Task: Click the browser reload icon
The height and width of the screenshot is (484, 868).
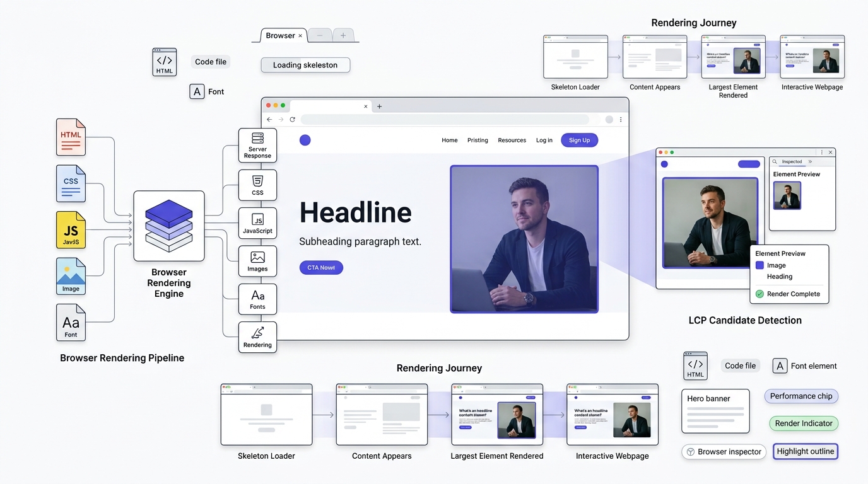Action: click(292, 120)
